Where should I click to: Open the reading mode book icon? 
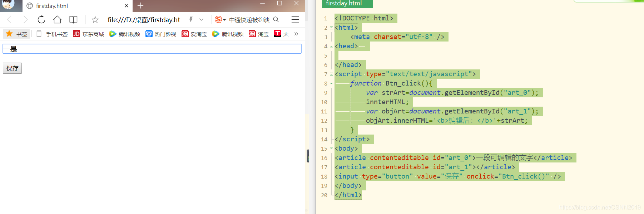[x=73, y=20]
